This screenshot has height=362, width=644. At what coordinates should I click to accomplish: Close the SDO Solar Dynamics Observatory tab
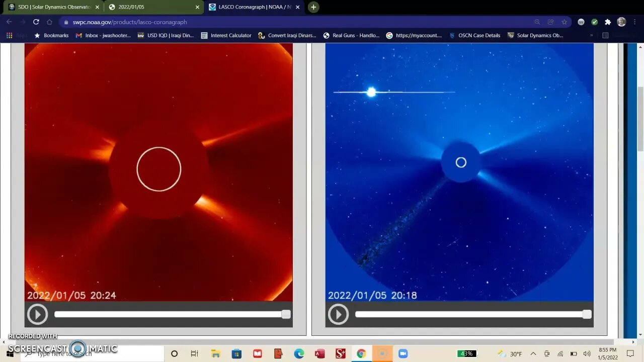[x=97, y=7]
